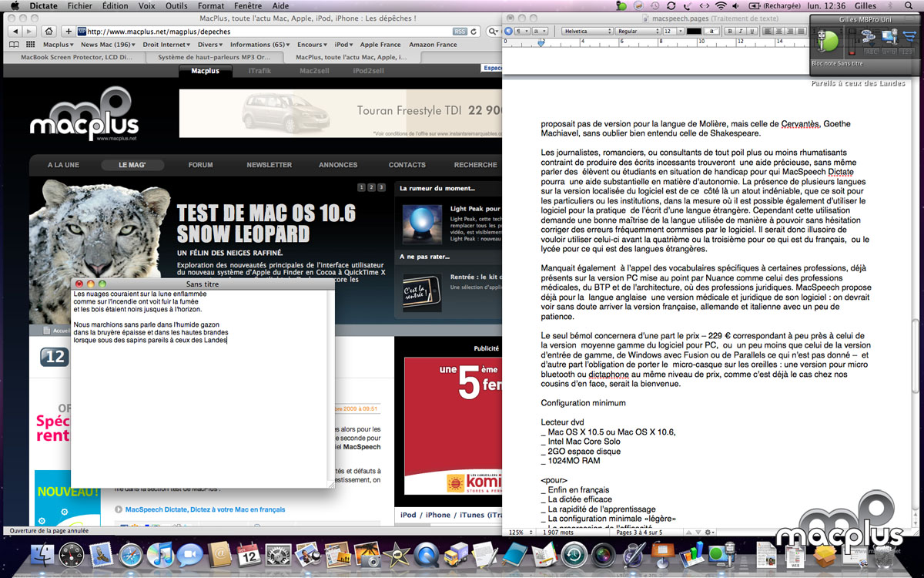Open NEWSLETTER link on MacPlus
This screenshot has height=578, width=924.
pyautogui.click(x=269, y=165)
